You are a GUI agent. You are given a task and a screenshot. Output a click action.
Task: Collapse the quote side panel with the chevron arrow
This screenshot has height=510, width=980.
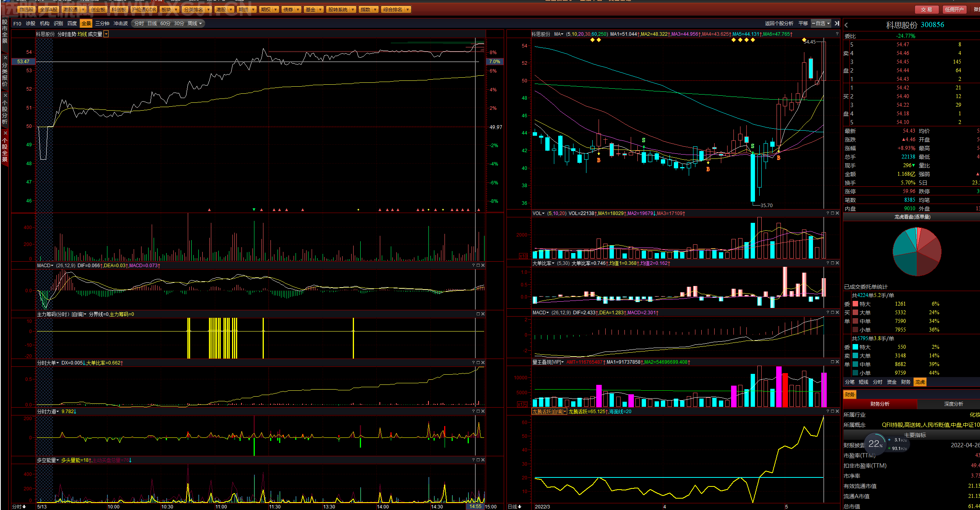846,25
